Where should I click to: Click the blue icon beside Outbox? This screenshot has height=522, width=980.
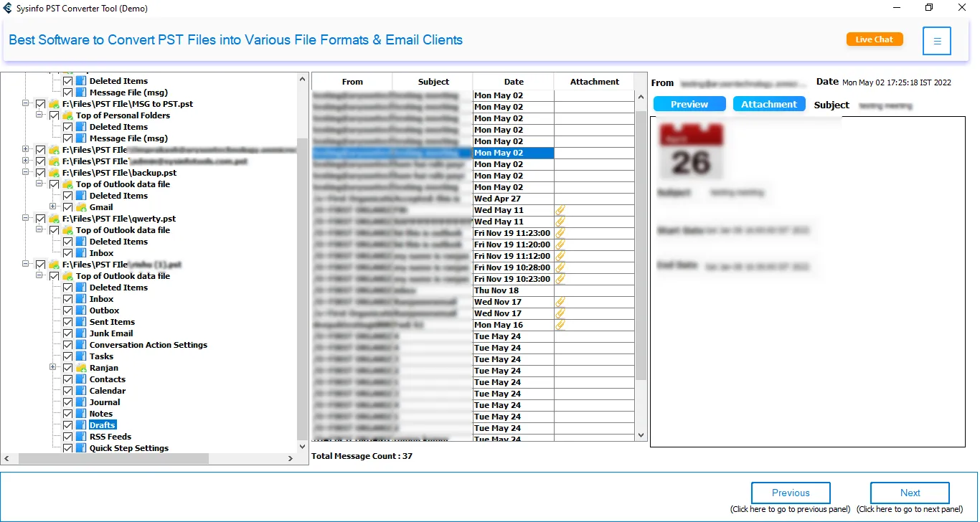(x=81, y=310)
